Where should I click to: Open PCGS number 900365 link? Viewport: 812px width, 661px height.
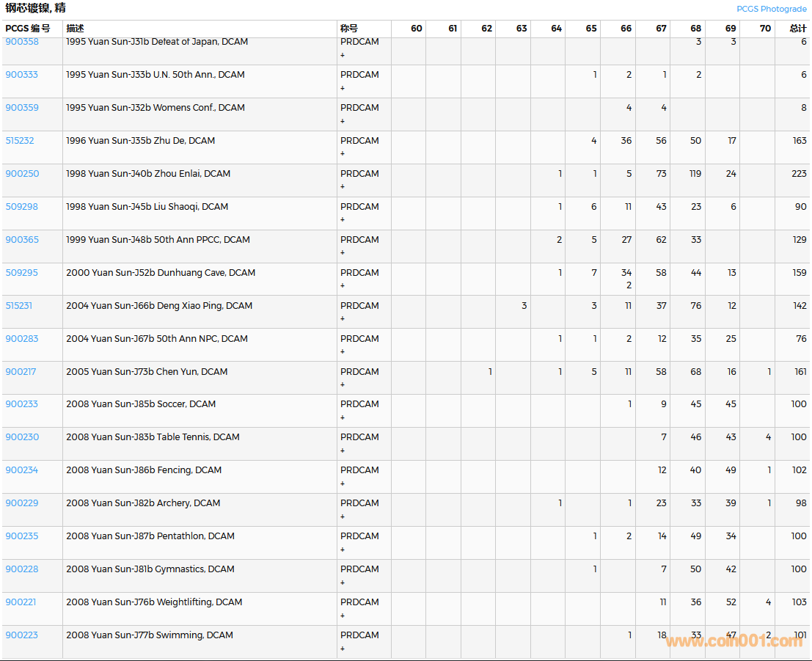(x=22, y=240)
